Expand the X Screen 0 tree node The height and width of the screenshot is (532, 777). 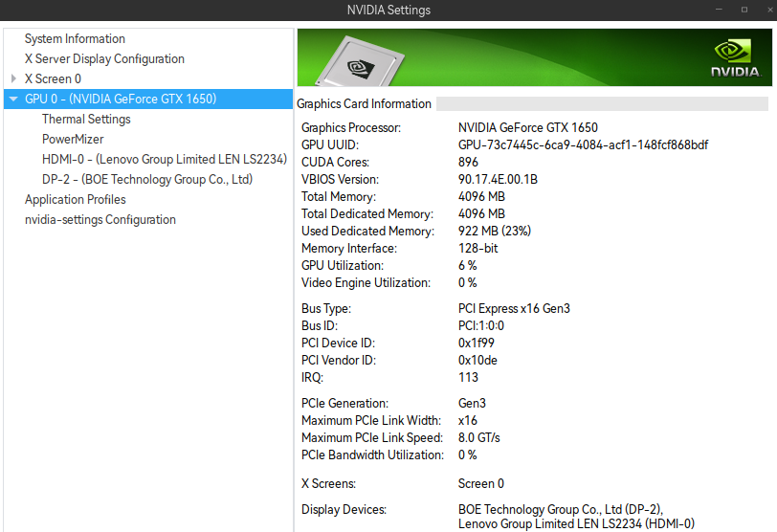pyautogui.click(x=13, y=78)
